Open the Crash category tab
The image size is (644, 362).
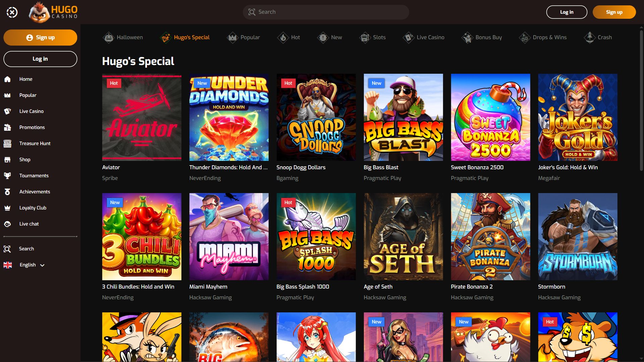pyautogui.click(x=598, y=38)
